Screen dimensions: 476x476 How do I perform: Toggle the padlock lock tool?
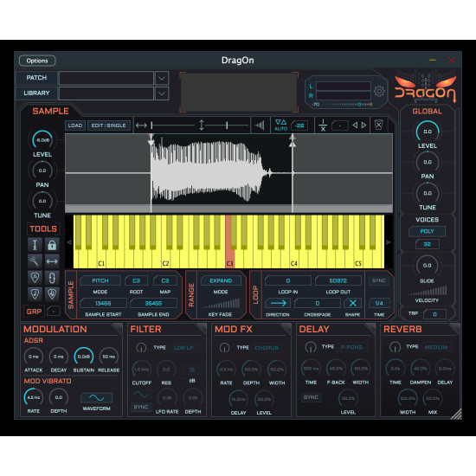pos(52,245)
